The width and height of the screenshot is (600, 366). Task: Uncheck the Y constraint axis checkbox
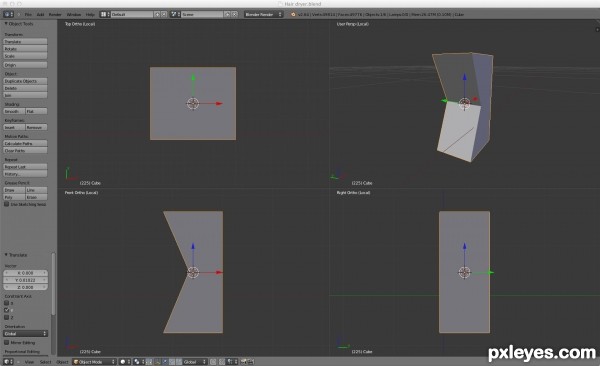[x=7, y=310]
